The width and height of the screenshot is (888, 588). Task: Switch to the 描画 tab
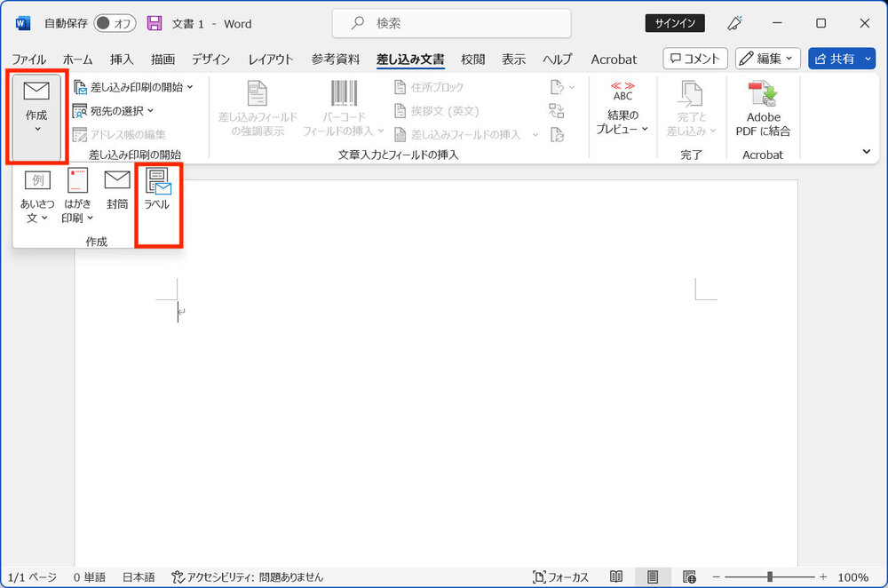coord(163,60)
